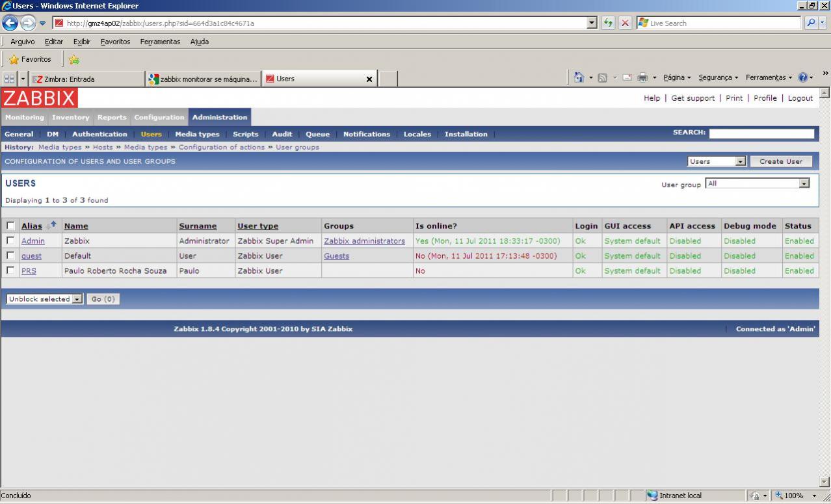
Task: Open the Media types submenu
Action: tap(197, 134)
